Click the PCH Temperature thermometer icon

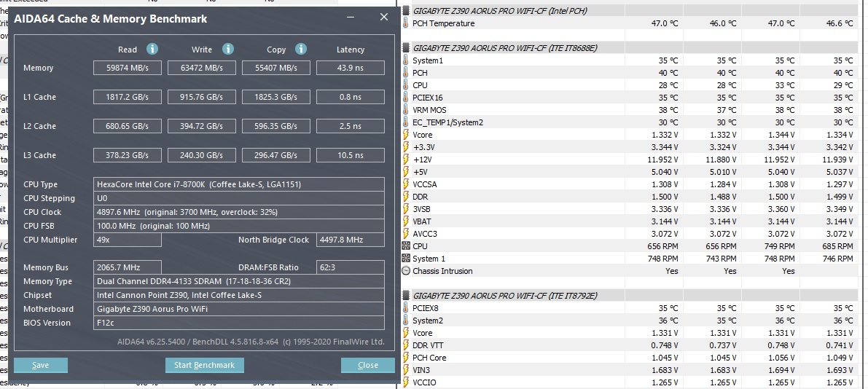pyautogui.click(x=406, y=23)
